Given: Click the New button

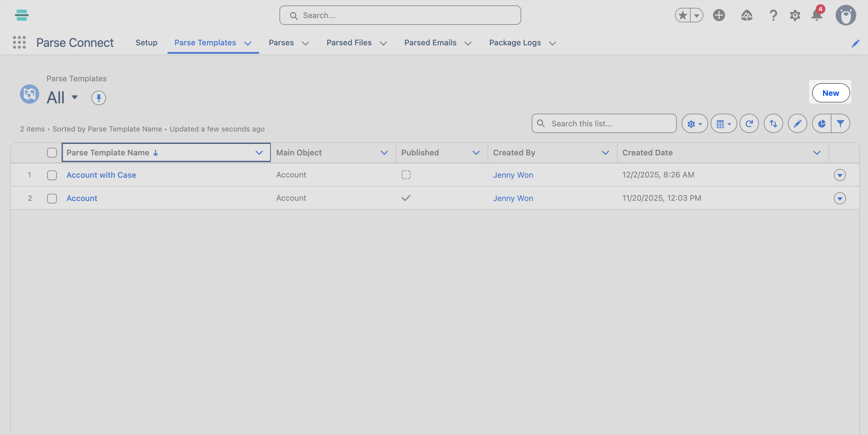Looking at the screenshot, I should coord(831,93).
